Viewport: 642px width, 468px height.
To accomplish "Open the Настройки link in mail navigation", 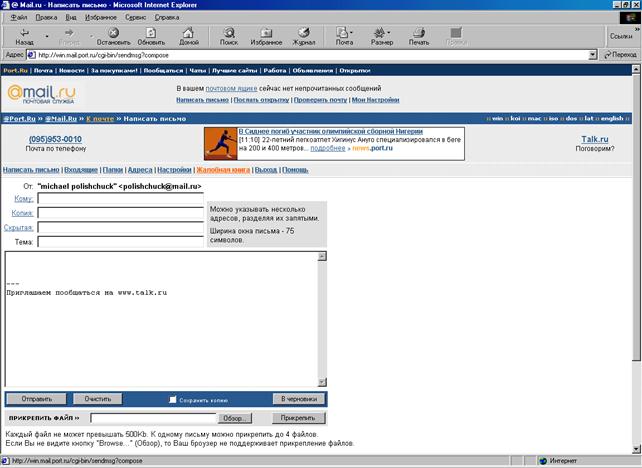I will point(174,170).
